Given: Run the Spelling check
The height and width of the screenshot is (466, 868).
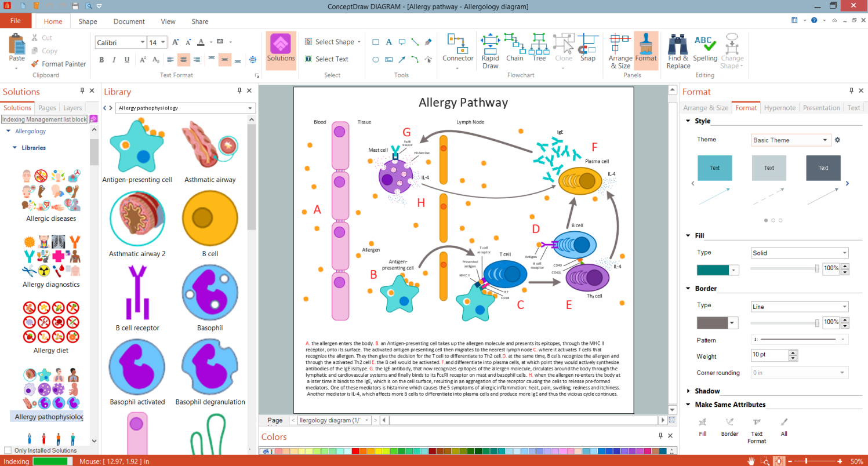Looking at the screenshot, I should click(x=705, y=48).
